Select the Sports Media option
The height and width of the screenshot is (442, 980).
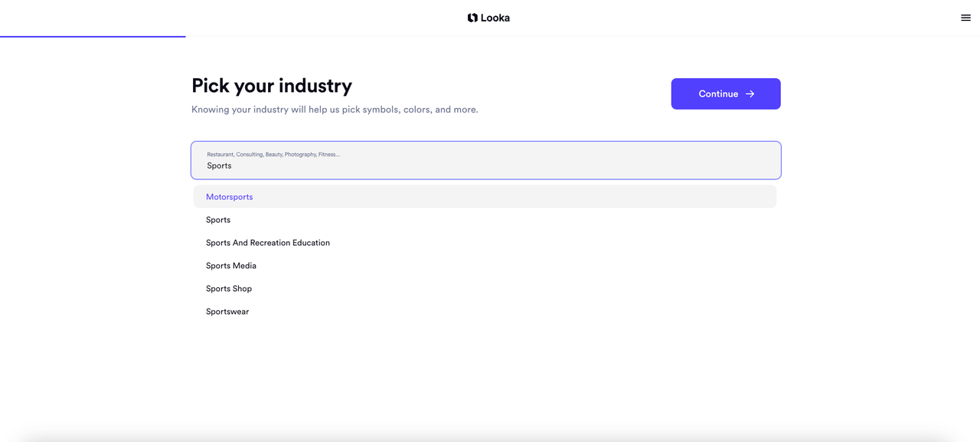tap(230, 266)
